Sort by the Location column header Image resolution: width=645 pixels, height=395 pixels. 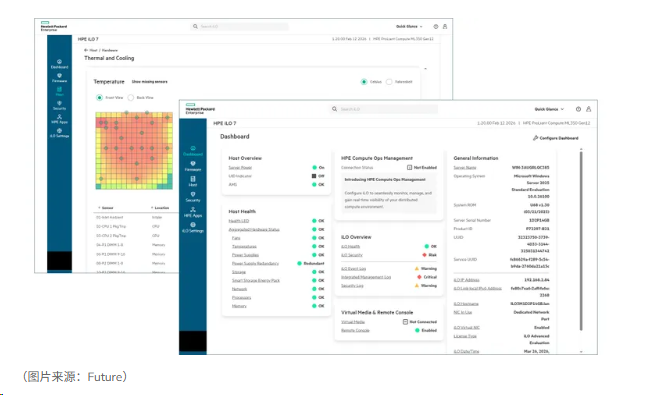coord(160,208)
